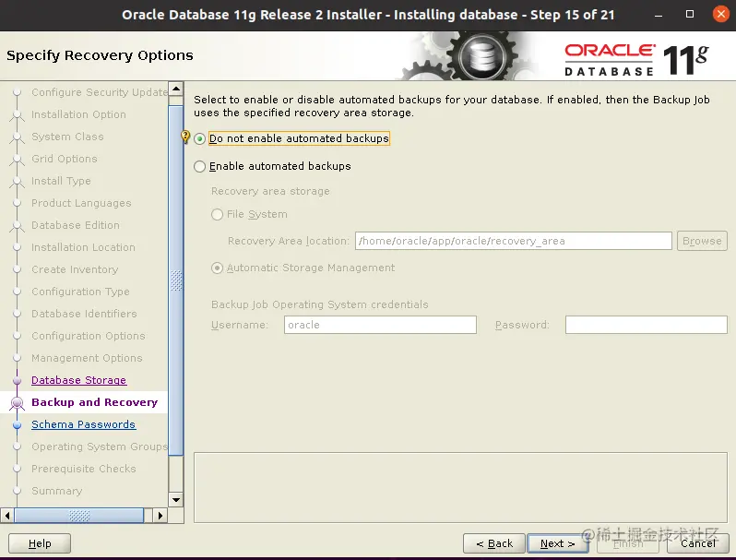Viewport: 736px width, 560px height.
Task: Select the Backup and Recovery step
Action: coord(94,402)
